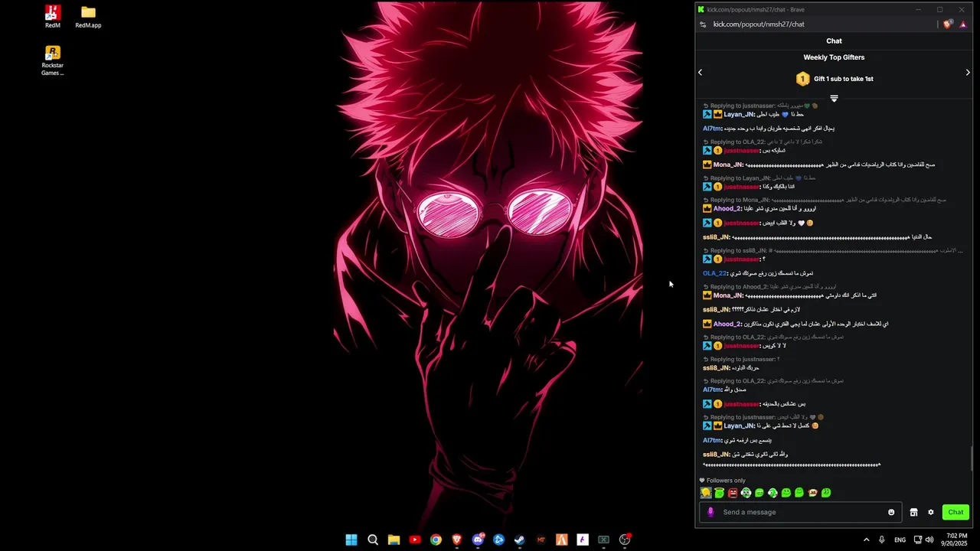The image size is (980, 551).
Task: Open Mona_JN username near chat top
Action: (728, 165)
